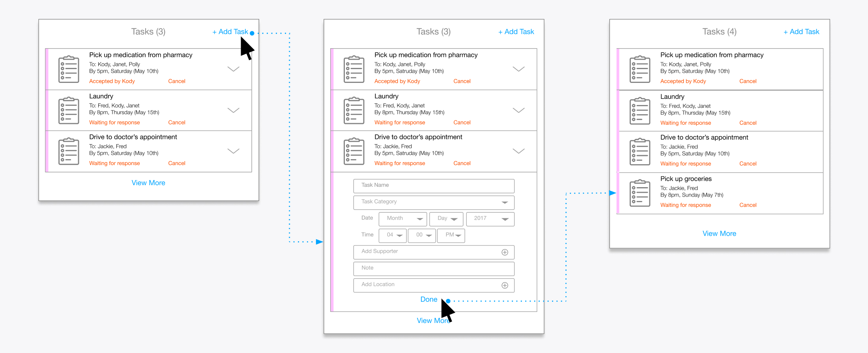Click 'Drive to doctor's appointment' title, left panel
Image resolution: width=868 pixels, height=353 pixels.
click(133, 137)
